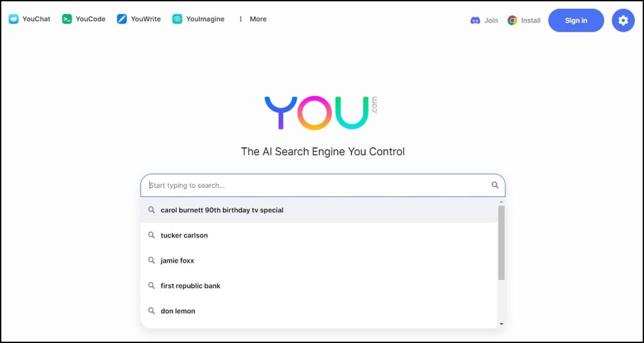The image size is (644, 343).
Task: Click search icon beside carol burnett suggestion
Action: click(x=152, y=210)
